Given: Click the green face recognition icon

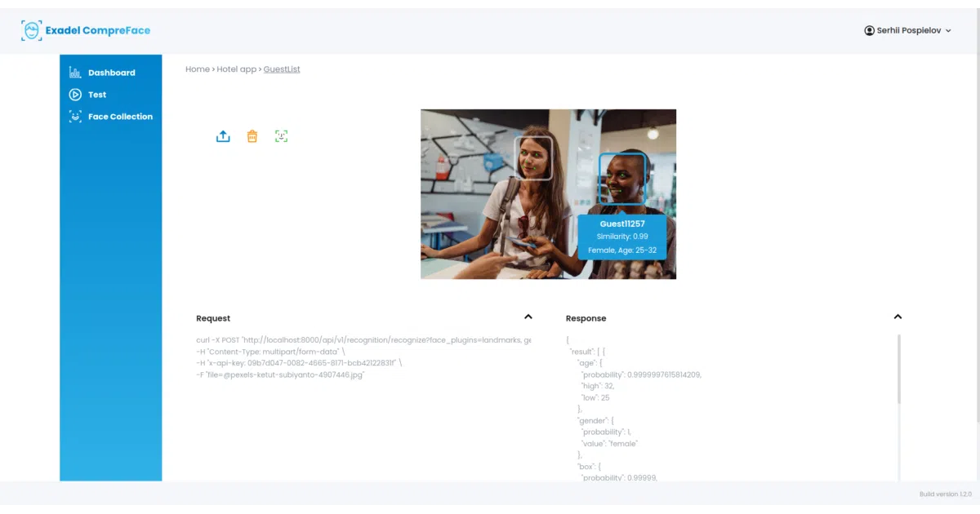Looking at the screenshot, I should pos(282,136).
